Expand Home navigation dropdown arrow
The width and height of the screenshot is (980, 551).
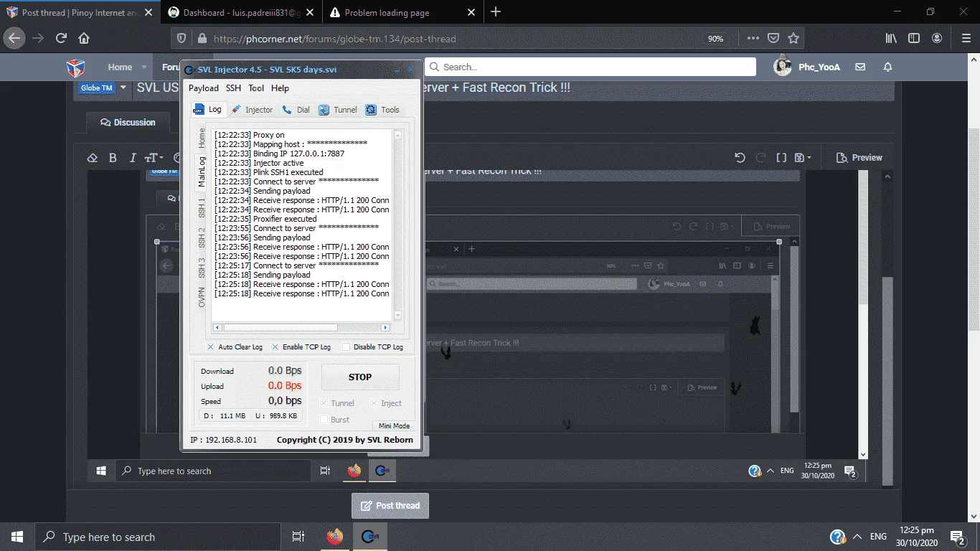point(143,67)
